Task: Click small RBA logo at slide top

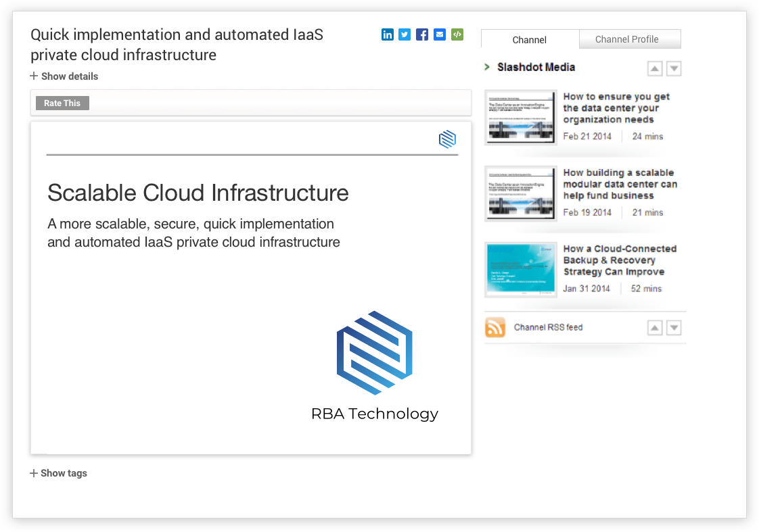Action: click(x=447, y=139)
